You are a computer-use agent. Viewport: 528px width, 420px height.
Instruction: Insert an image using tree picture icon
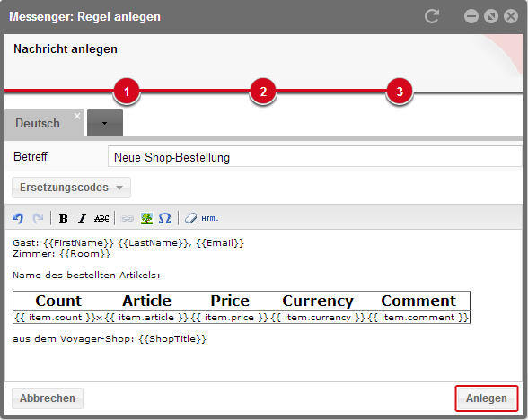pyautogui.click(x=146, y=218)
